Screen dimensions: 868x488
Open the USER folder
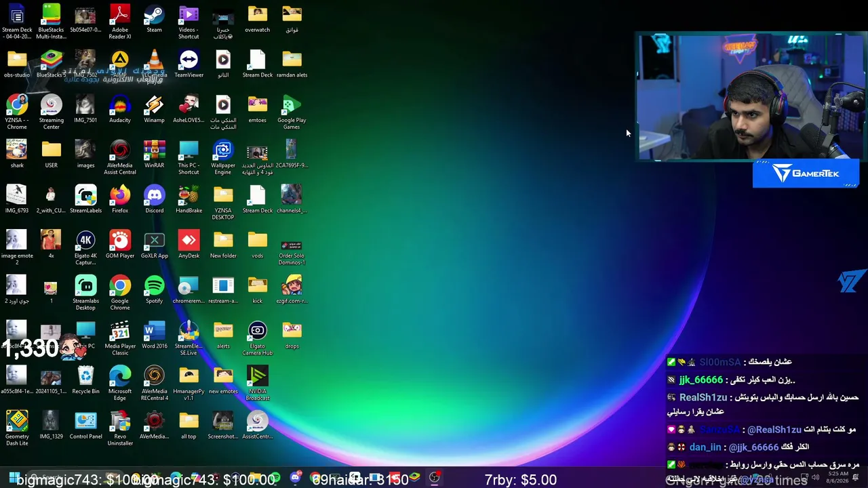click(x=51, y=155)
